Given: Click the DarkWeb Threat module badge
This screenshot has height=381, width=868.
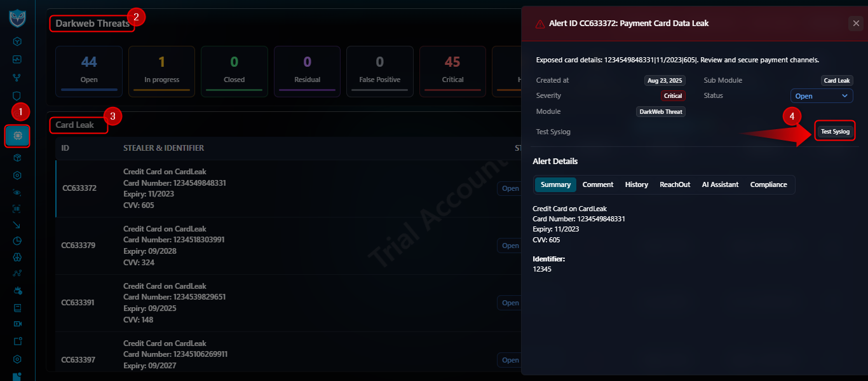Looking at the screenshot, I should click(661, 112).
